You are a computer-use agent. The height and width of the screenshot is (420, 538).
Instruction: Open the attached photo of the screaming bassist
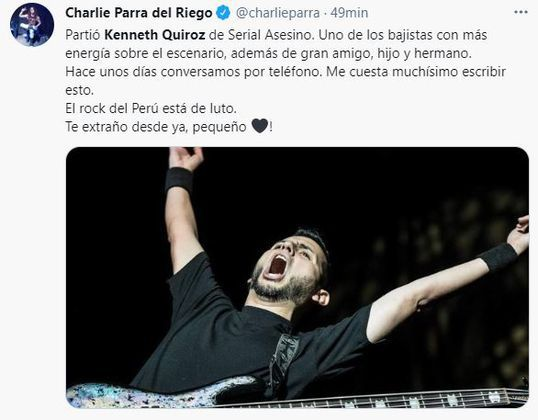click(x=297, y=277)
